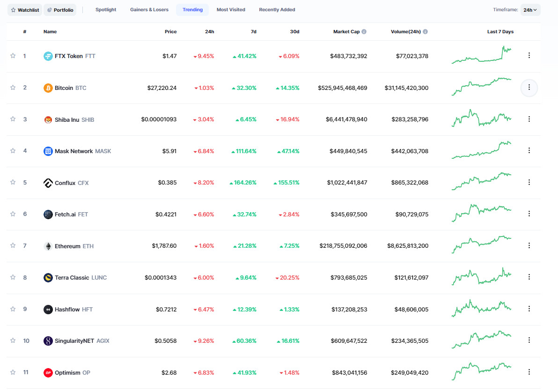
Task: Click the Shiba Inu coin logo
Action: (48, 119)
